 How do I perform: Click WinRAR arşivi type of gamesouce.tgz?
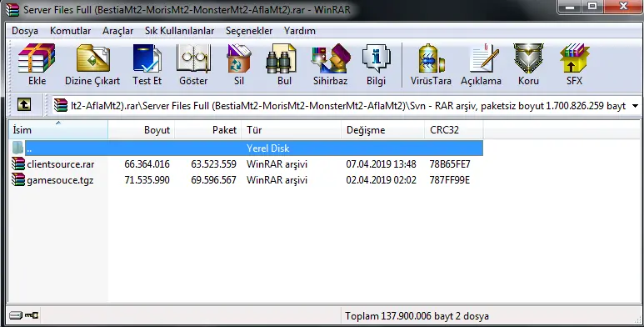click(277, 180)
